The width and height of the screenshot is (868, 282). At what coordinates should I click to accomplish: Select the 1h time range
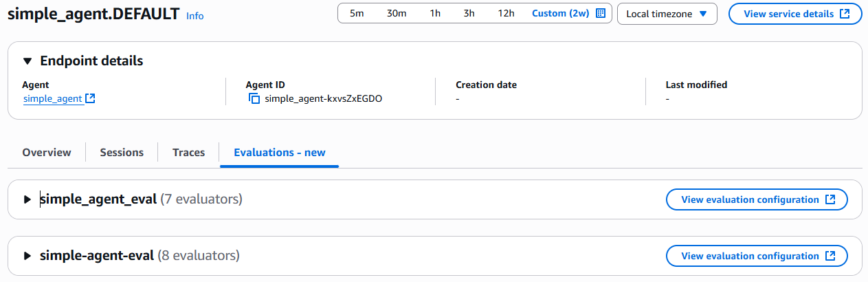[x=435, y=14]
